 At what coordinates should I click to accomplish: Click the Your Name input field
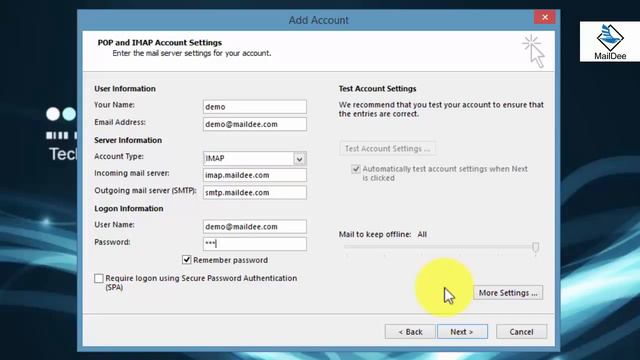[255, 107]
